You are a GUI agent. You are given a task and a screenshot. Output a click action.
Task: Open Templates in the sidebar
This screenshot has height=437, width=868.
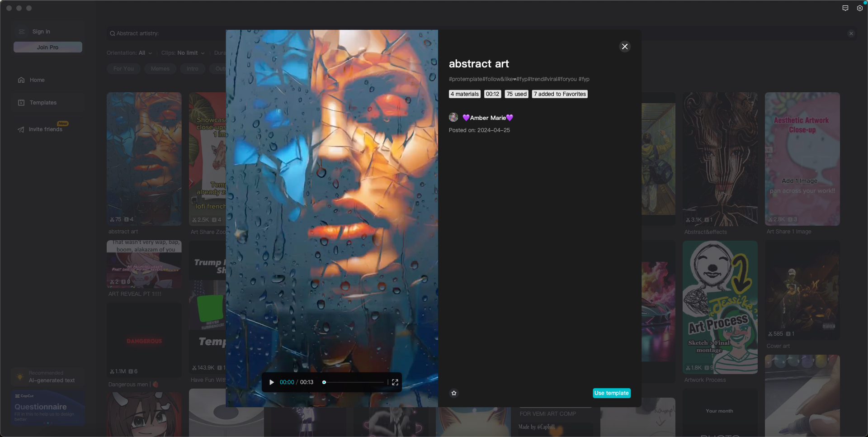click(x=48, y=103)
